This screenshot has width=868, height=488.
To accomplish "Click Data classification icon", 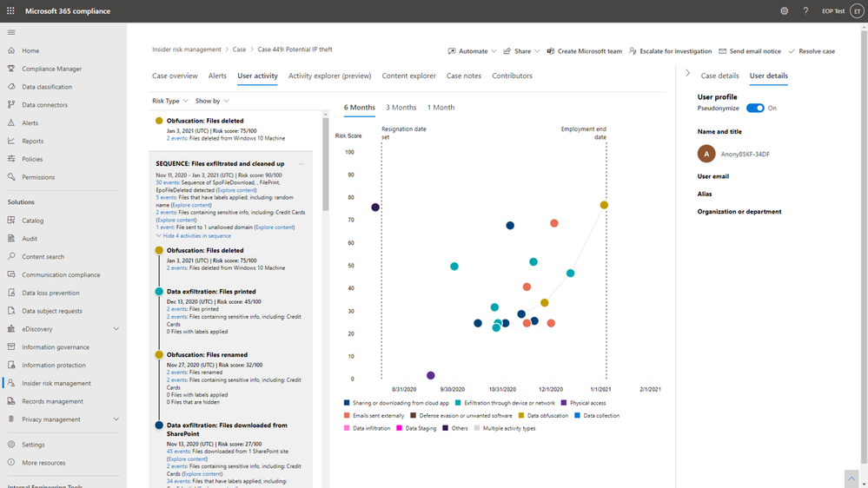I will point(11,86).
